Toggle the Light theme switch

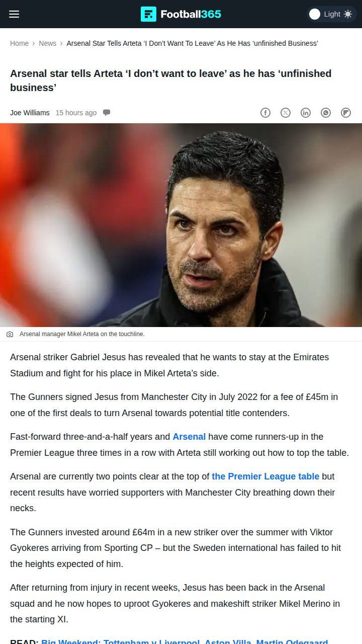315,14
